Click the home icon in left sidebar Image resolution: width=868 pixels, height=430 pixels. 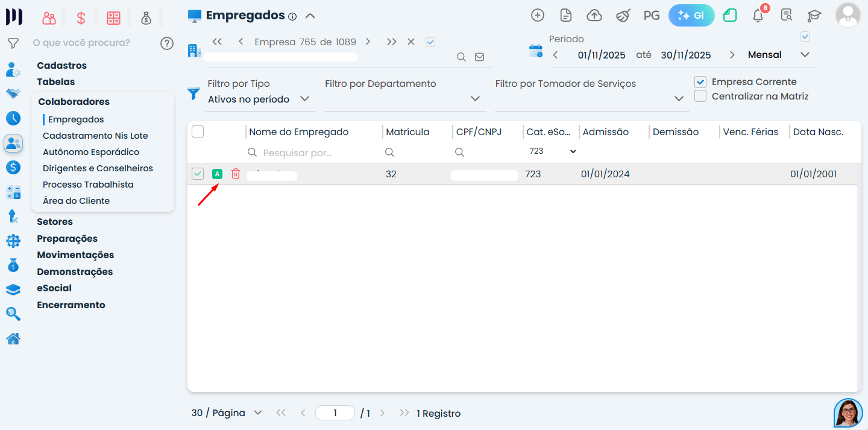13,339
